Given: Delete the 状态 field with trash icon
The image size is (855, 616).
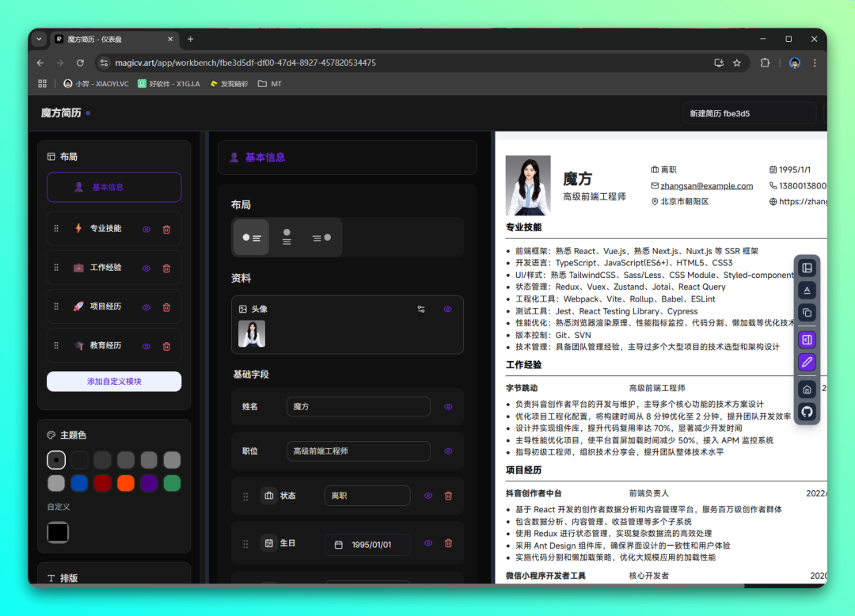Looking at the screenshot, I should coord(448,496).
